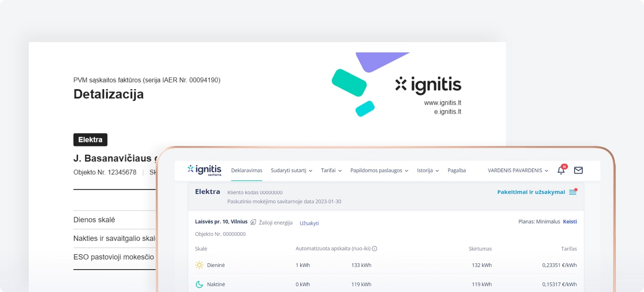644x292 pixels.
Task: Click the ESO pastovioji mokesčio row
Action: pyautogui.click(x=114, y=257)
